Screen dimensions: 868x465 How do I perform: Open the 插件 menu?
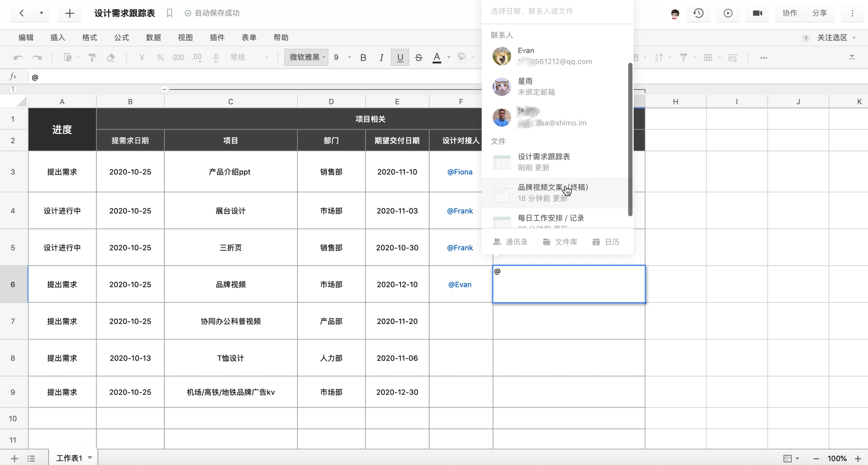(217, 38)
